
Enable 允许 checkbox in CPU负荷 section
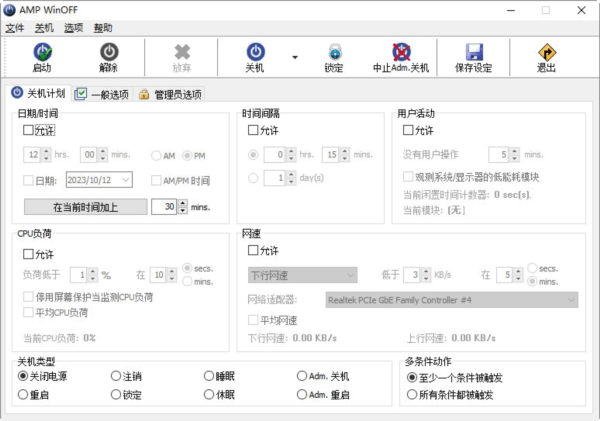[x=29, y=253]
